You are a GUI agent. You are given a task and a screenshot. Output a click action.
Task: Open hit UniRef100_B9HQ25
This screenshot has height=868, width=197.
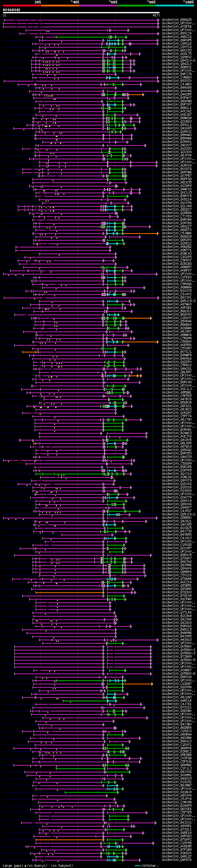[177, 20]
